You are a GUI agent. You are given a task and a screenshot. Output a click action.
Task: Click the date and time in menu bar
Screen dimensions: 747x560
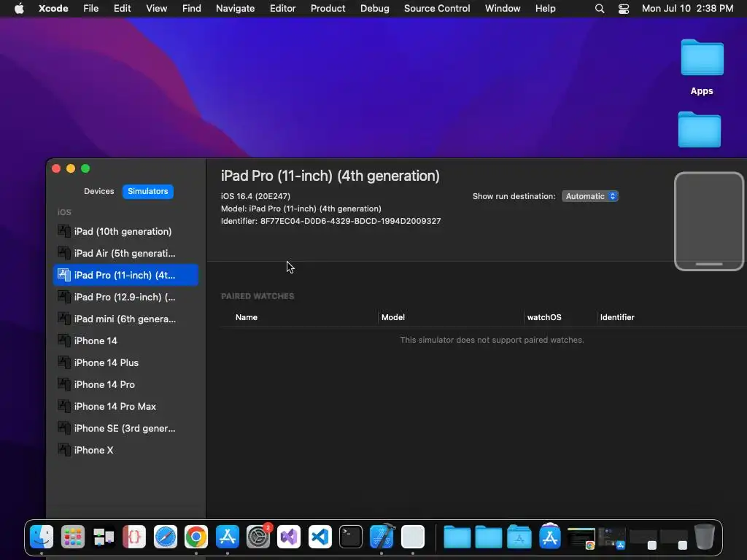point(687,8)
